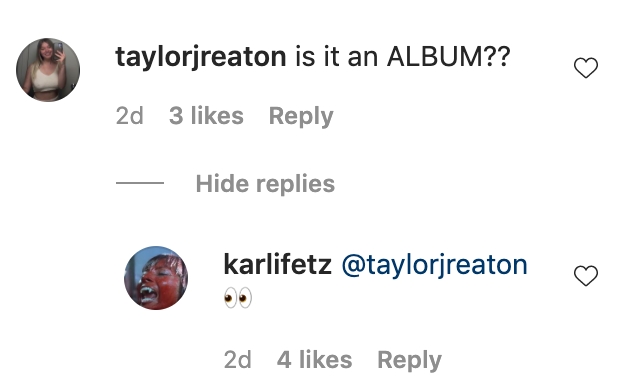The width and height of the screenshot is (644, 390).
Task: Open the 2d timestamp on karlifetz's reply
Action: click(x=237, y=360)
